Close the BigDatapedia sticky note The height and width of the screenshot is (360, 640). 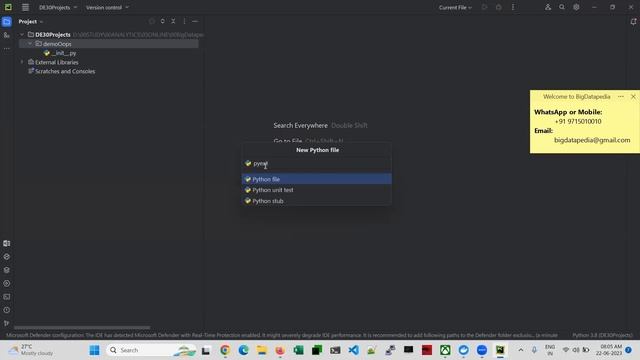[633, 97]
